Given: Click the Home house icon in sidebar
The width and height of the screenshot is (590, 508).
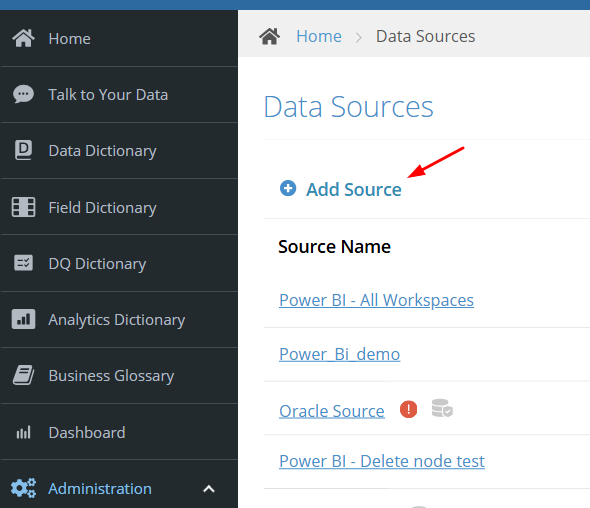Looking at the screenshot, I should [23, 38].
